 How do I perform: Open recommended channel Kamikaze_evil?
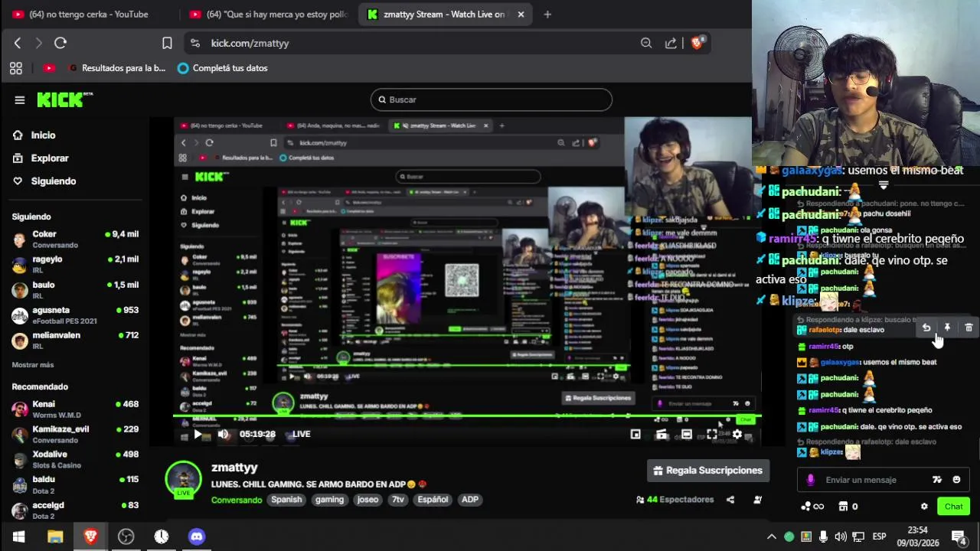click(75, 435)
